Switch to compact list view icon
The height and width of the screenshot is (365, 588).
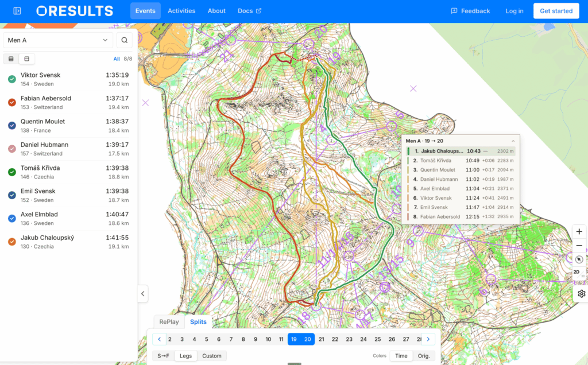coord(11,59)
